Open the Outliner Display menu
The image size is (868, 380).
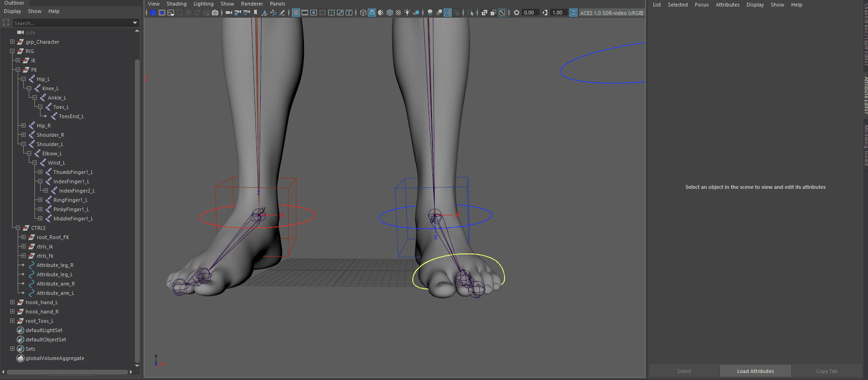click(x=12, y=11)
